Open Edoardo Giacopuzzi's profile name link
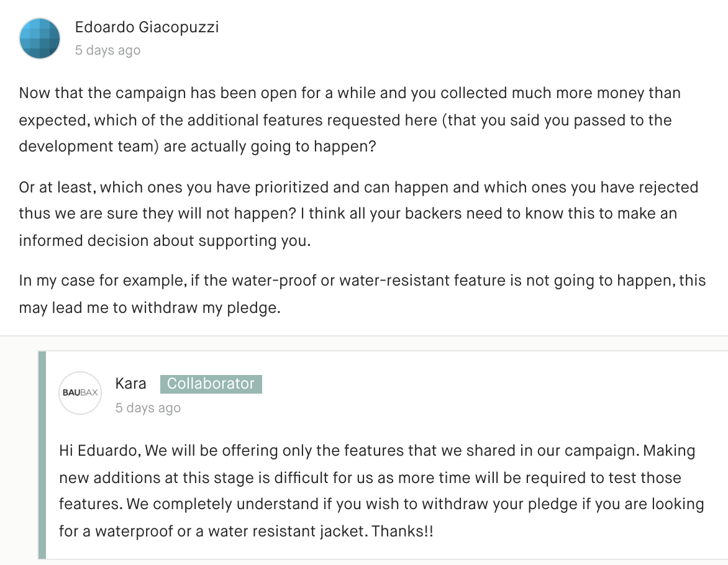The height and width of the screenshot is (565, 728). [147, 27]
